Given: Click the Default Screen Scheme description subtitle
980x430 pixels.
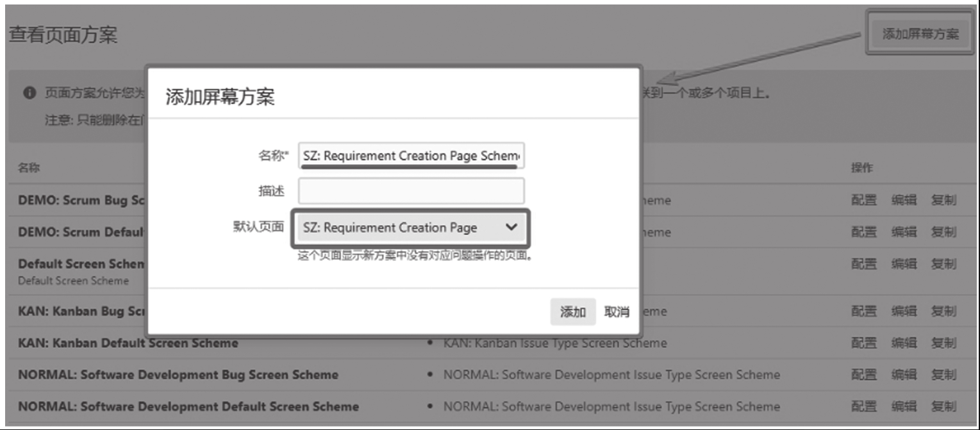Looking at the screenshot, I should 73,281.
